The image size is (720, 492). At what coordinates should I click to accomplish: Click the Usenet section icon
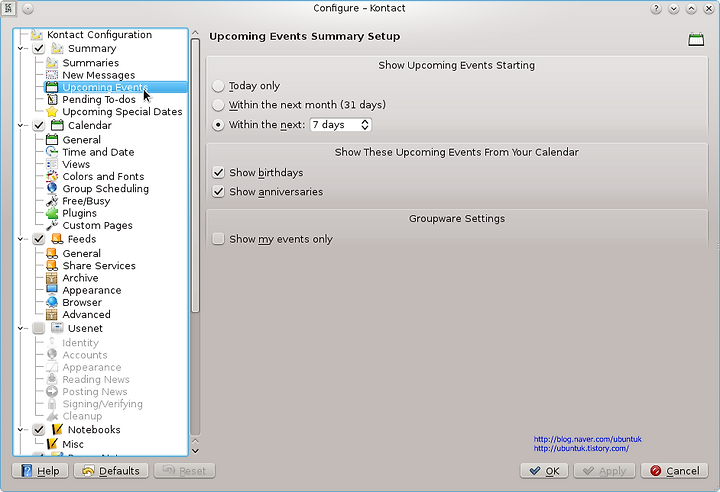pyautogui.click(x=57, y=328)
